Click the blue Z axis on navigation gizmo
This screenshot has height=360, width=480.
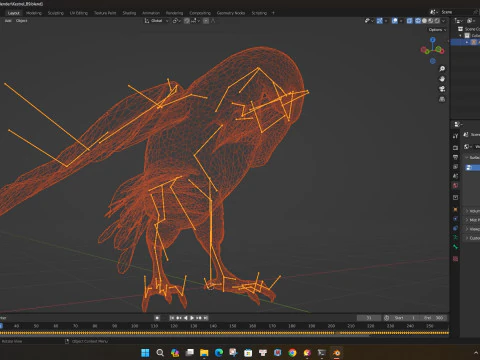[433, 40]
